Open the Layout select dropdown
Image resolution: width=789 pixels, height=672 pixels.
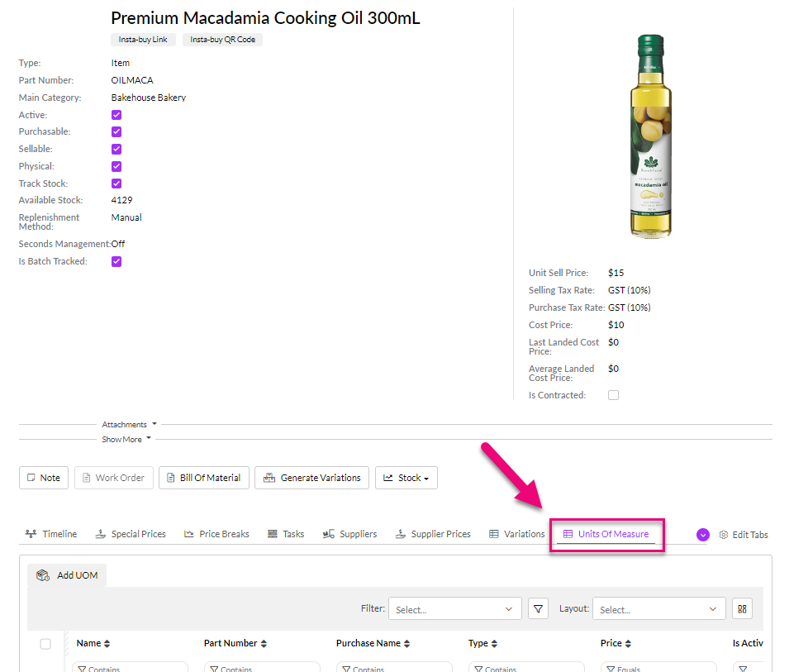tap(658, 609)
